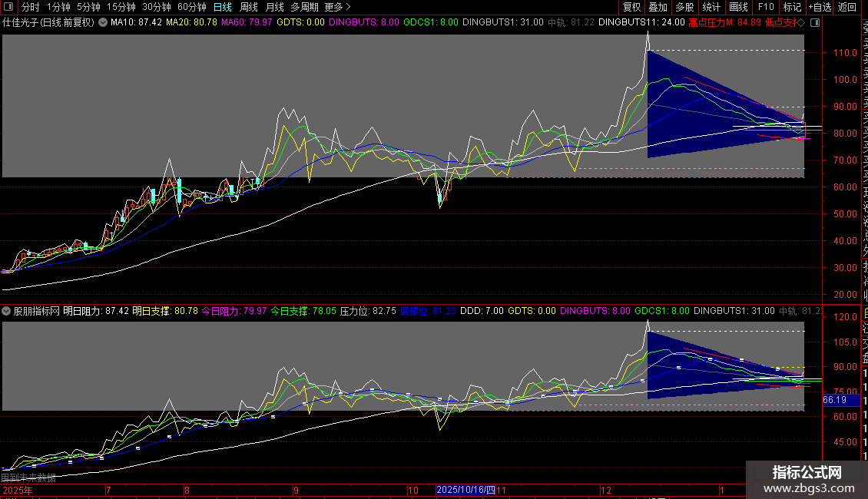Switch to 分时 intraday view
The height and width of the screenshot is (499, 868).
click(x=31, y=7)
